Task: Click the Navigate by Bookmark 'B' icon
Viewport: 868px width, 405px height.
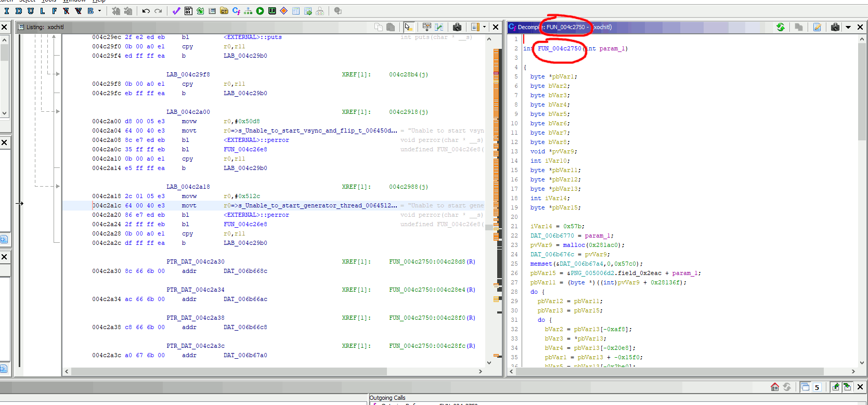Action: pos(90,11)
